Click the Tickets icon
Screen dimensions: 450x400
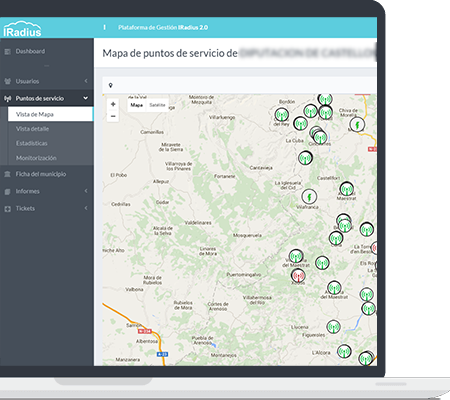(x=7, y=209)
